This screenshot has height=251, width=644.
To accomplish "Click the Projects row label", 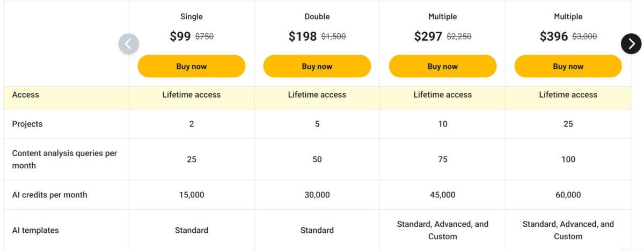I will click(27, 124).
